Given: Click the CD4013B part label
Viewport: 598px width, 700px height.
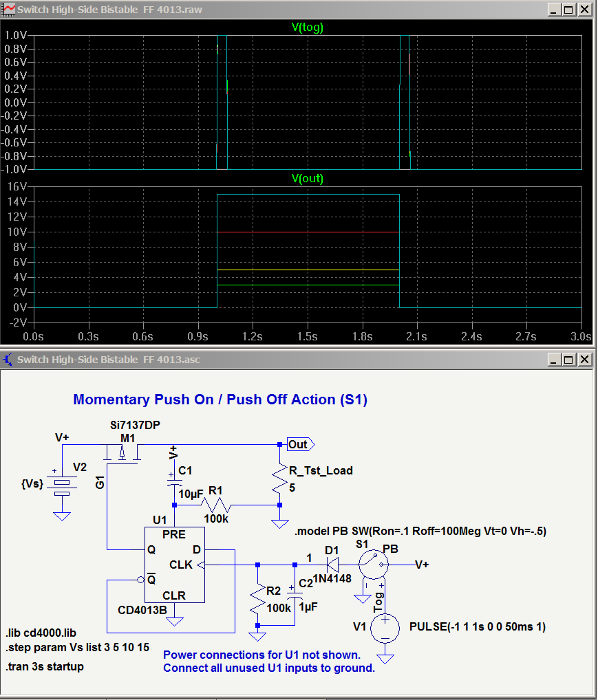Looking at the screenshot, I should pyautogui.click(x=142, y=610).
